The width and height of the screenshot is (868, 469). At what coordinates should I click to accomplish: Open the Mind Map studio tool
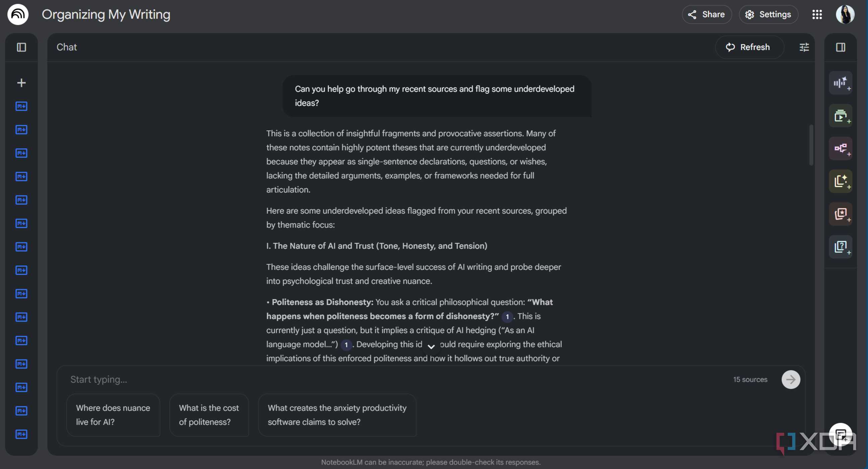click(841, 148)
